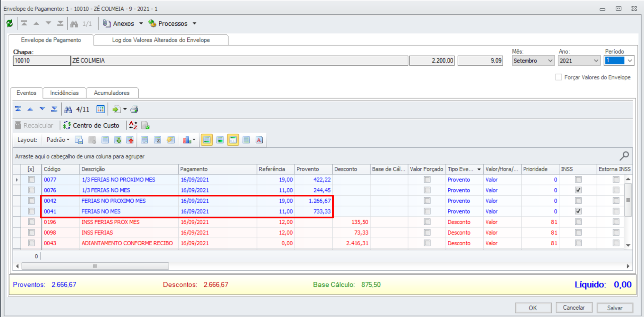Select the Eventos tab
Screen dimensions: 644x317
pos(26,93)
